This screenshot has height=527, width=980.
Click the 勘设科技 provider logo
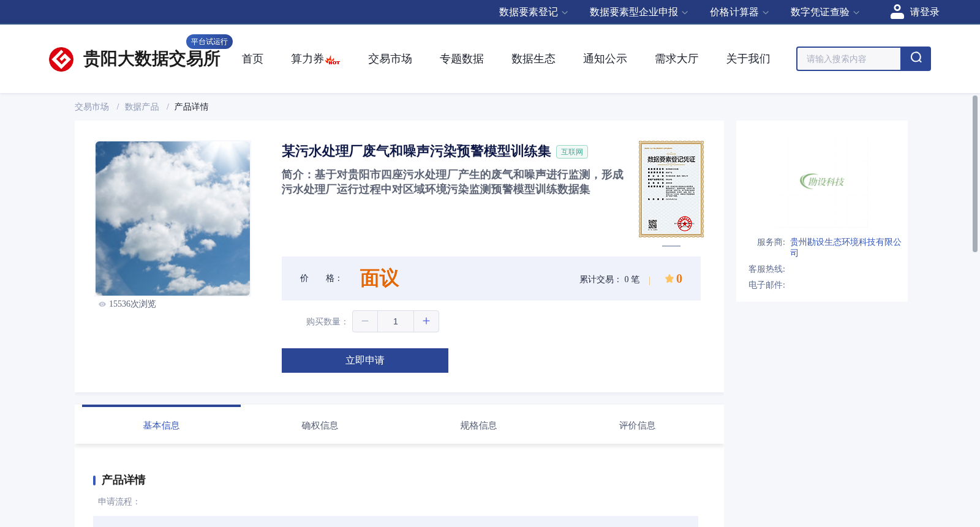[822, 181]
